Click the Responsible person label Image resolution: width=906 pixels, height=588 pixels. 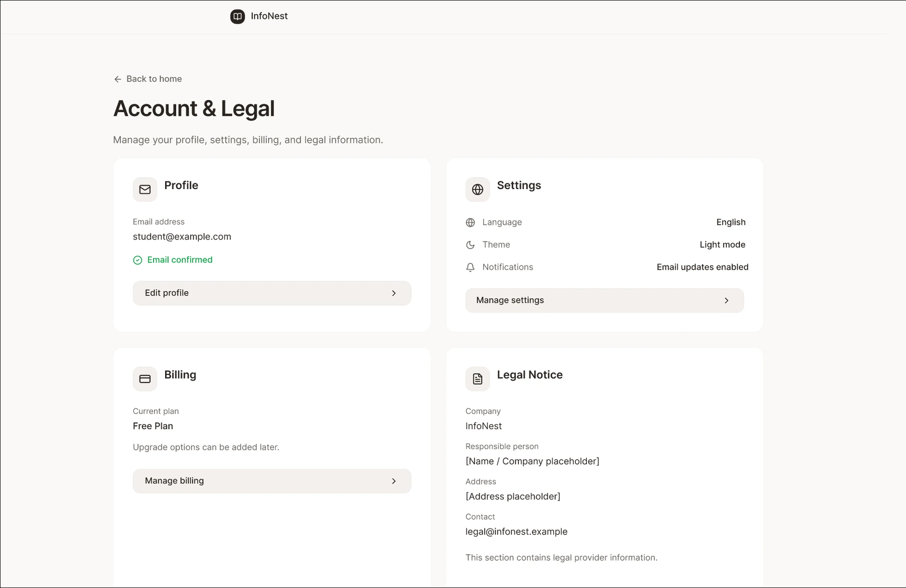[502, 446]
